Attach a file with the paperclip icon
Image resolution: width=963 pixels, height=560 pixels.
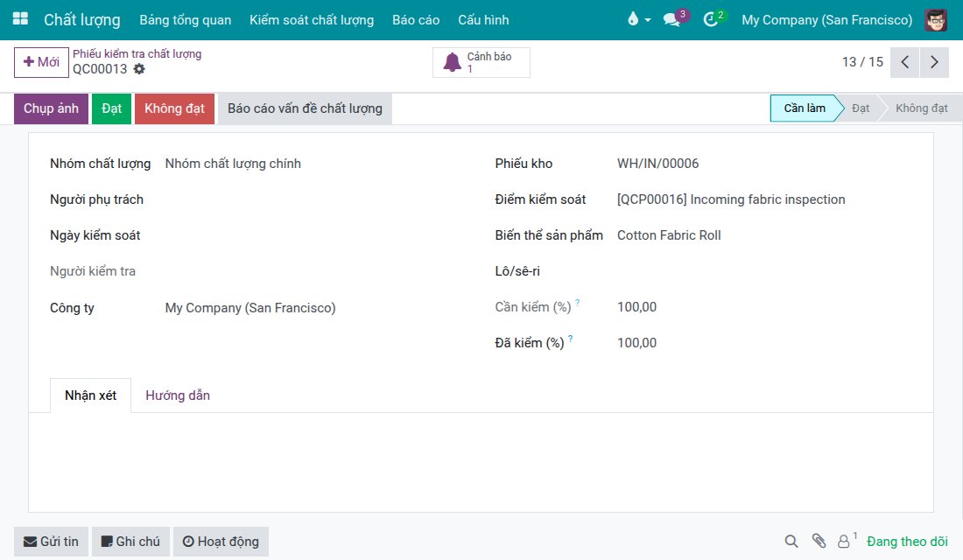(819, 541)
